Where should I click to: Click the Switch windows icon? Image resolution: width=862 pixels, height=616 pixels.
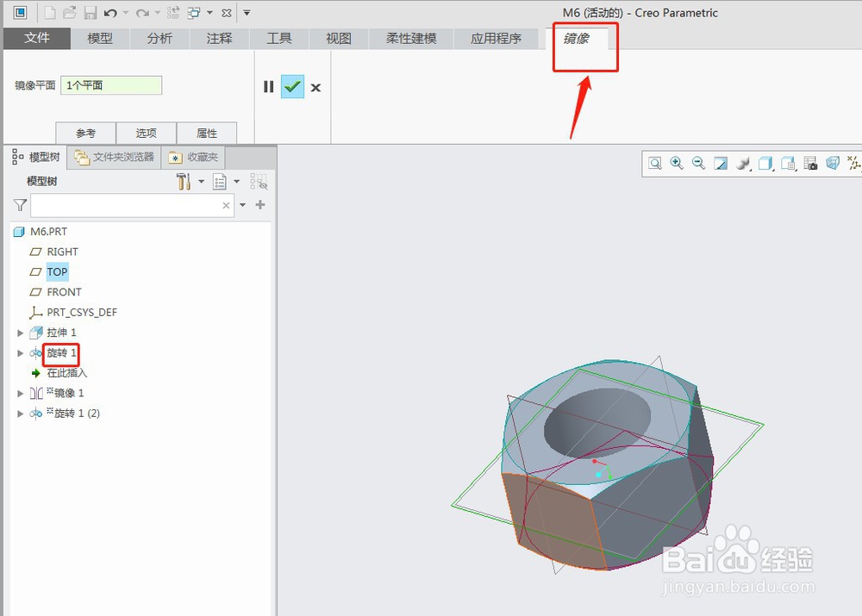[193, 12]
